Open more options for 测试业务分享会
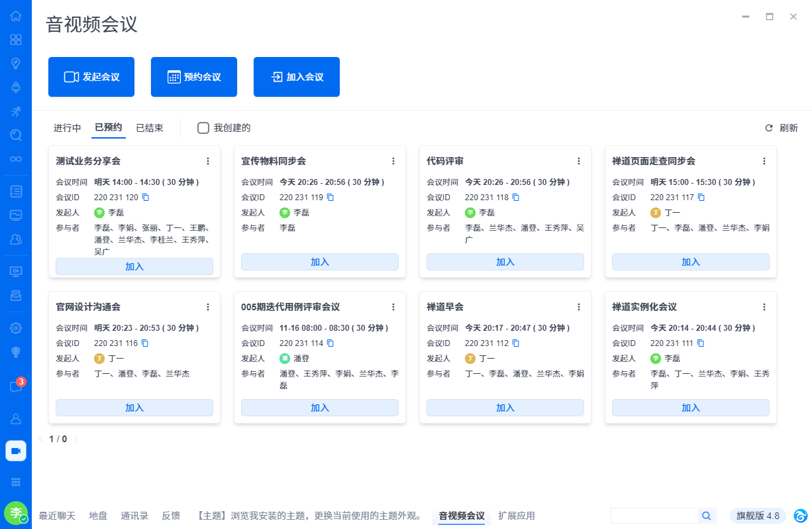 point(208,161)
